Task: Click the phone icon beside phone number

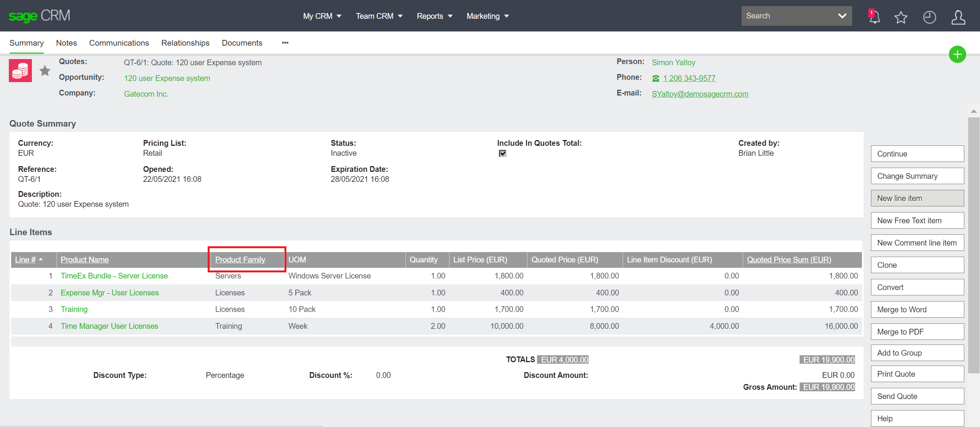Action: [x=655, y=78]
